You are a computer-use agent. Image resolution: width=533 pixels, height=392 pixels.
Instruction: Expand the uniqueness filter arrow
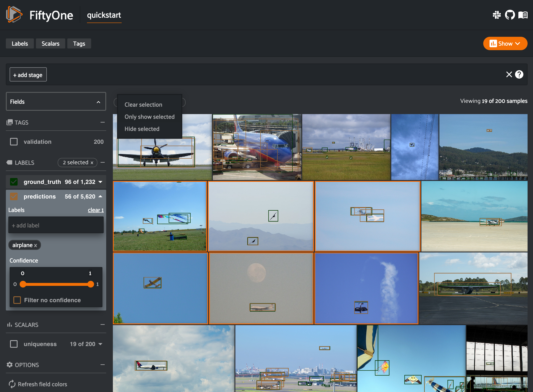click(100, 344)
